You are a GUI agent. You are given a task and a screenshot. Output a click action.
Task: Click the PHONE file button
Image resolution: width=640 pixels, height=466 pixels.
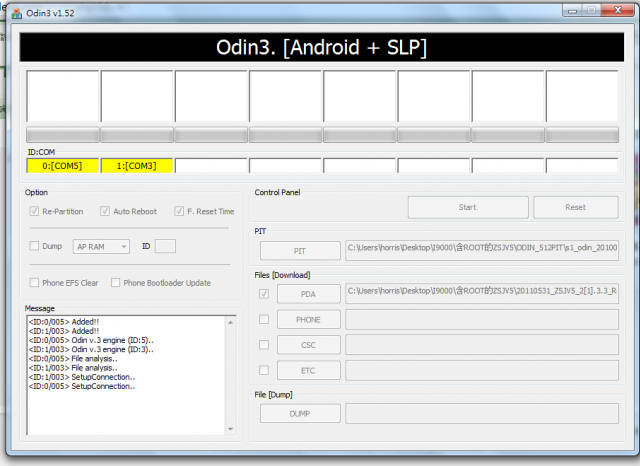tap(309, 320)
